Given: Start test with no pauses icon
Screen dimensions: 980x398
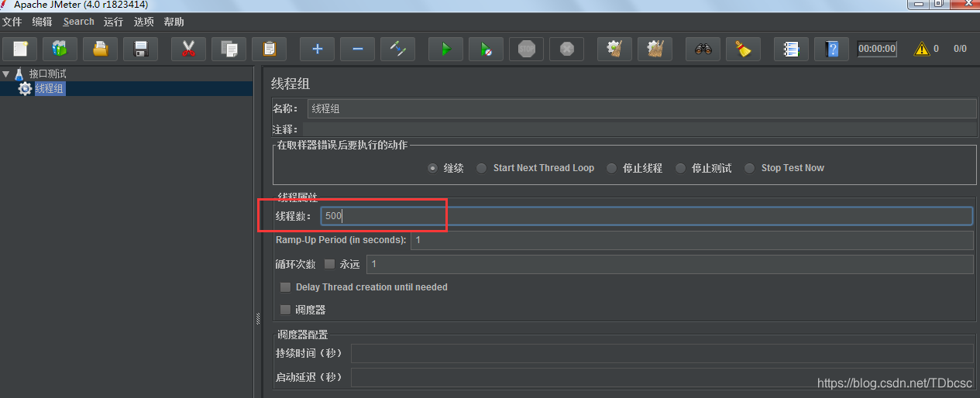Looking at the screenshot, I should click(487, 49).
